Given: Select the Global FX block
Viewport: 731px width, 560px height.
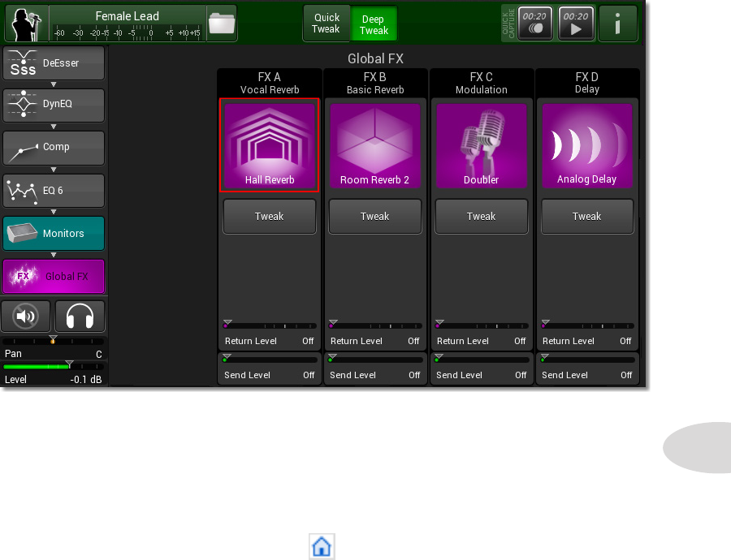Looking at the screenshot, I should 54,276.
